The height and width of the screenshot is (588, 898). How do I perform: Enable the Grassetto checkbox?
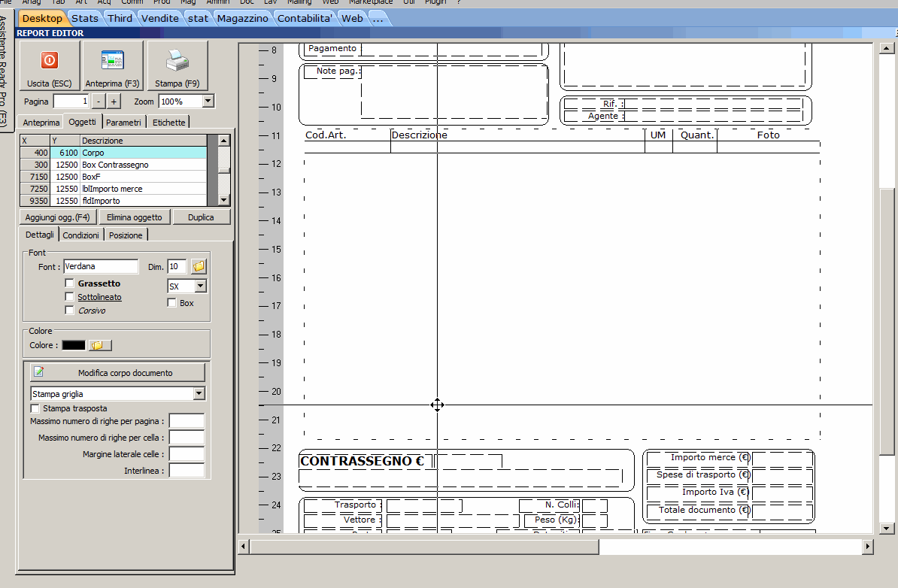pos(70,283)
